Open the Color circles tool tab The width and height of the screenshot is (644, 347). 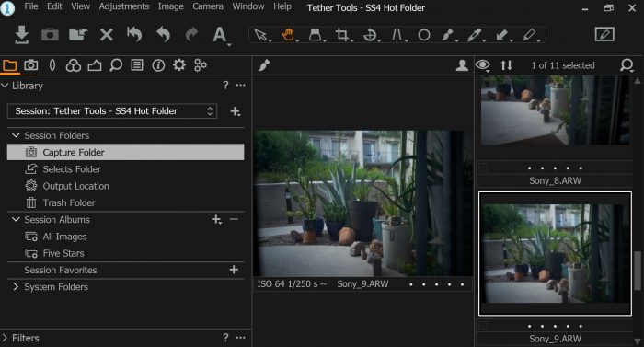[x=73, y=65]
